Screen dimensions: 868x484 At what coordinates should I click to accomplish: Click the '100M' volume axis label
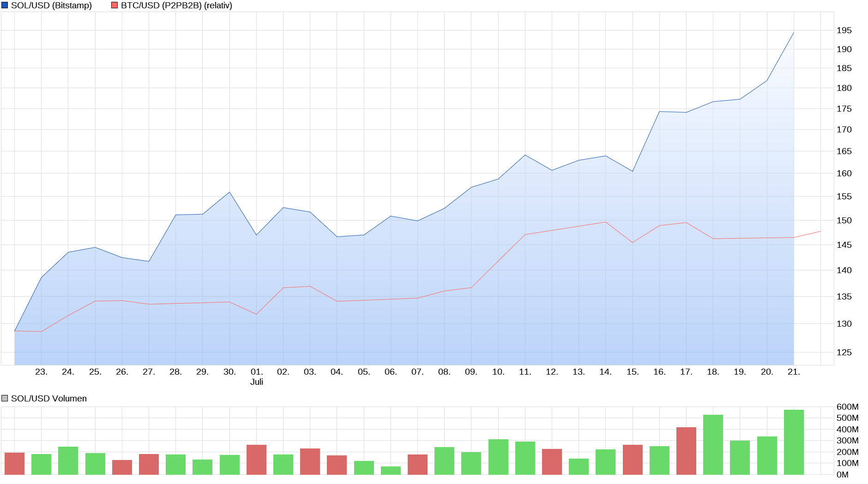pyautogui.click(x=848, y=463)
